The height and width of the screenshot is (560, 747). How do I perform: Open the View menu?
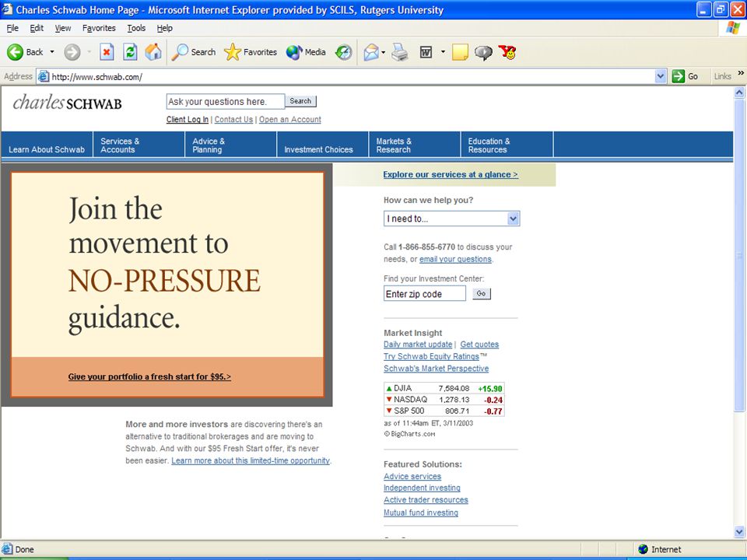tap(63, 28)
